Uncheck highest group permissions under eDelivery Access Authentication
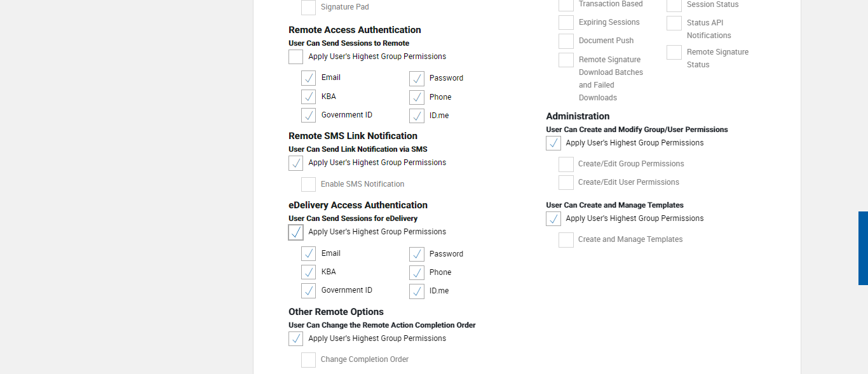 pyautogui.click(x=296, y=232)
